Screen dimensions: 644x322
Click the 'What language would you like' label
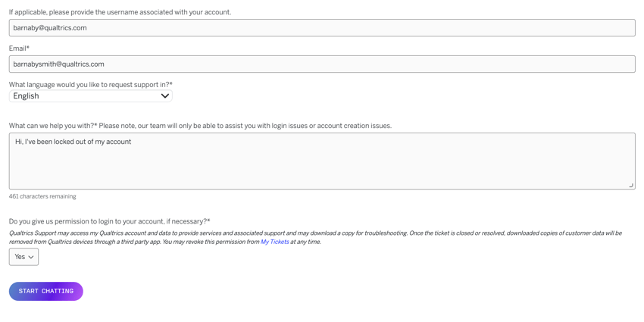(91, 85)
